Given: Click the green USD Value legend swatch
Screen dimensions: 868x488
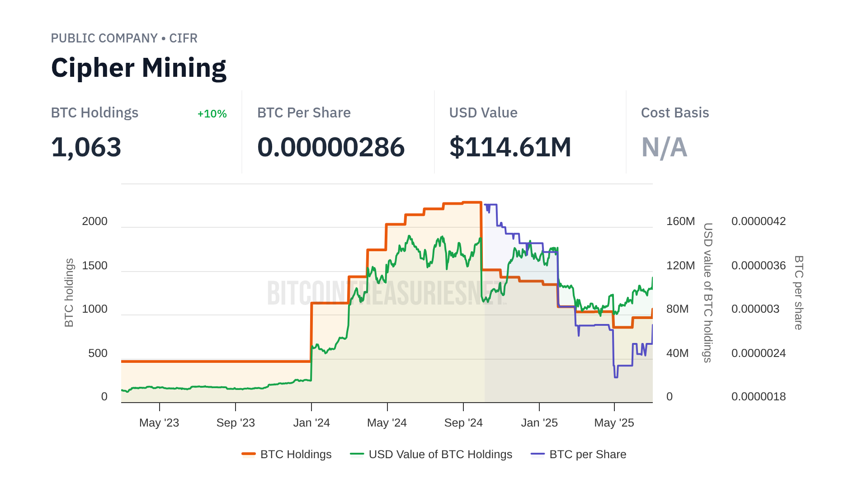Looking at the screenshot, I should tap(357, 454).
